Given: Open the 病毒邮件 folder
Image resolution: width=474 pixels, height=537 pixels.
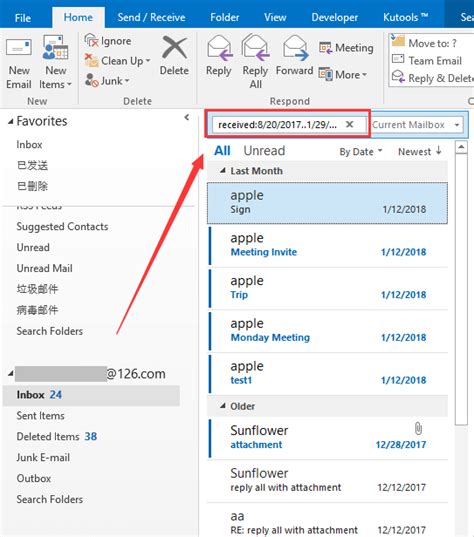Looking at the screenshot, I should click(38, 310).
